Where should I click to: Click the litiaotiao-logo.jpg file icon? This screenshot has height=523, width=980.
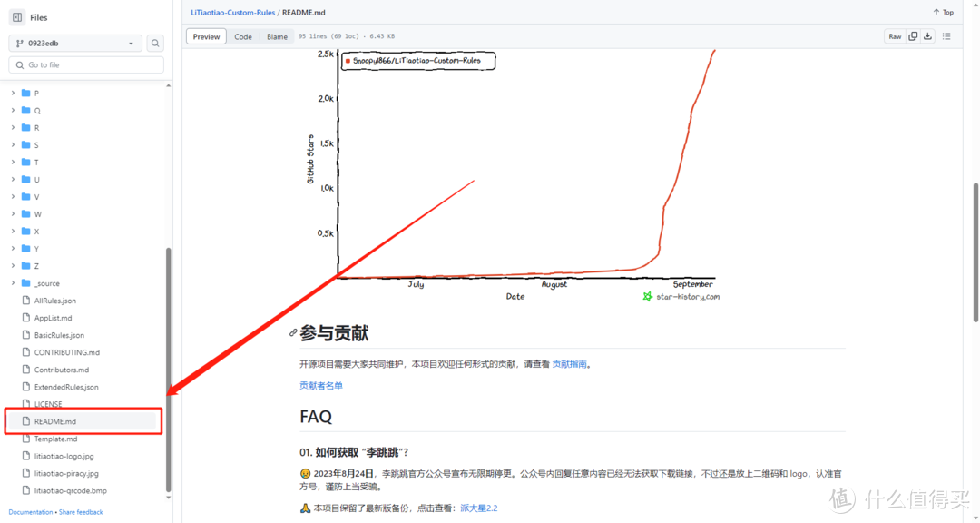click(x=25, y=456)
